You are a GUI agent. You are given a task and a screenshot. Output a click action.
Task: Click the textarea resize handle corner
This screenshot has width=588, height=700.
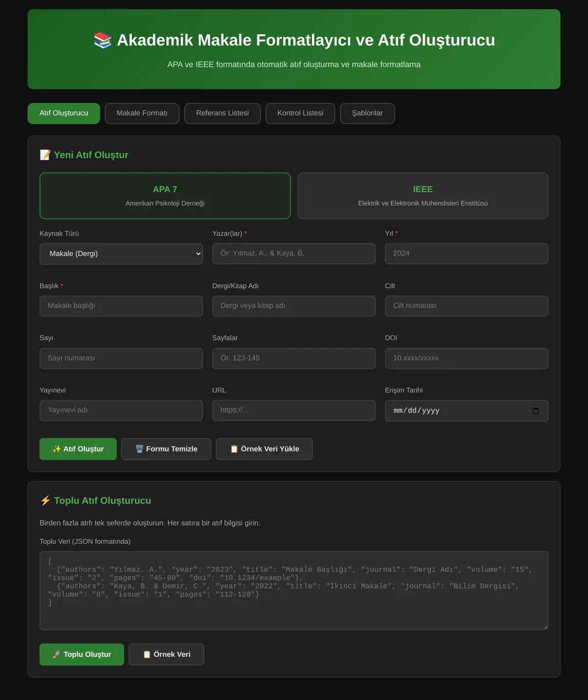click(545, 626)
